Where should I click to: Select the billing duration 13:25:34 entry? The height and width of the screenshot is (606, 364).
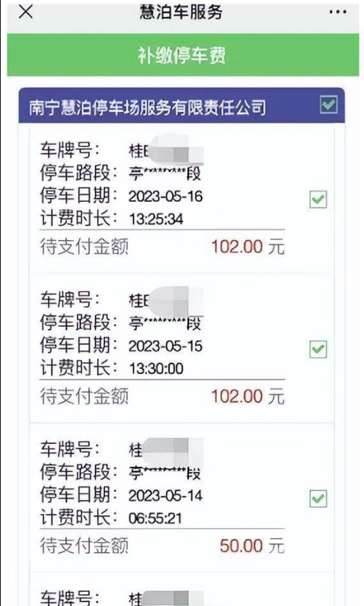tap(156, 219)
